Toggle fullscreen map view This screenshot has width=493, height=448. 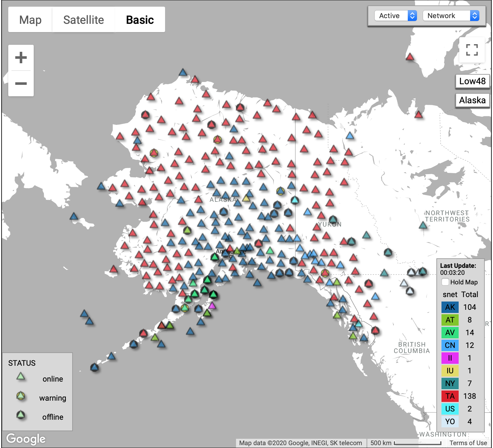click(472, 50)
